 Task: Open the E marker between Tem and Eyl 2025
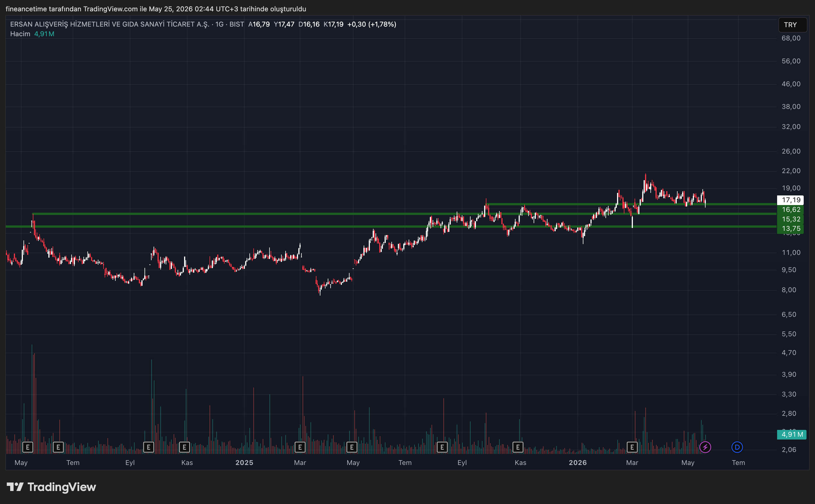tap(442, 447)
